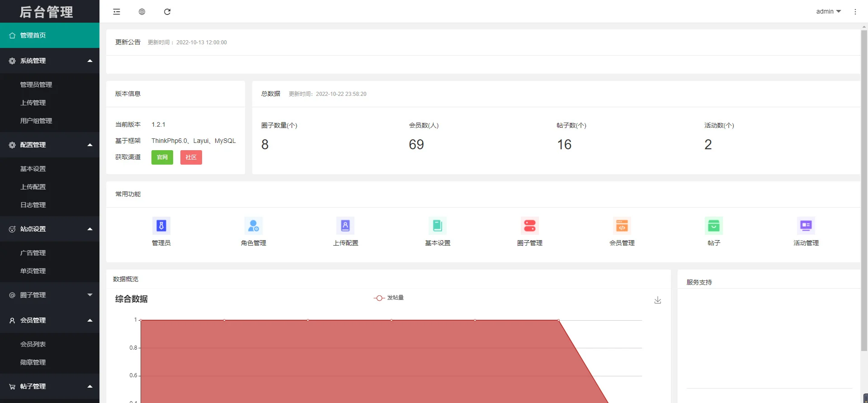Open the 会员管理 shortcut icon
This screenshot has width=868, height=403.
coord(622,226)
